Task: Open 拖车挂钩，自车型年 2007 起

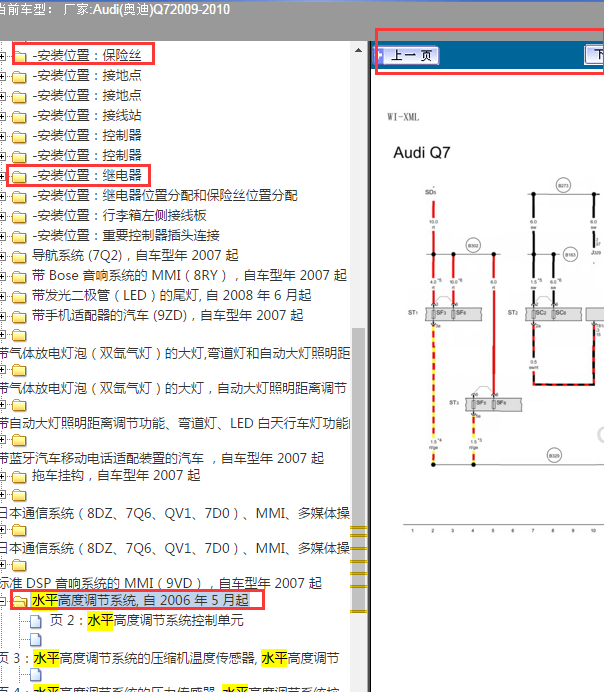Action: [116, 475]
